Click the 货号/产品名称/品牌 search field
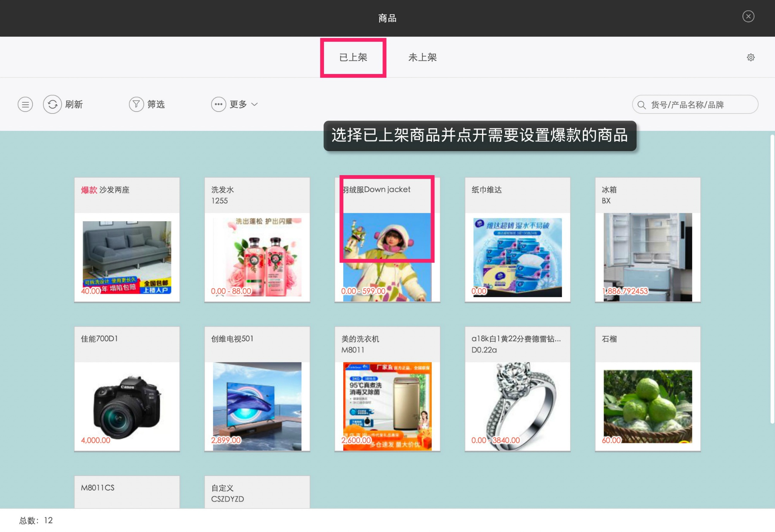This screenshot has width=775, height=532. click(697, 104)
